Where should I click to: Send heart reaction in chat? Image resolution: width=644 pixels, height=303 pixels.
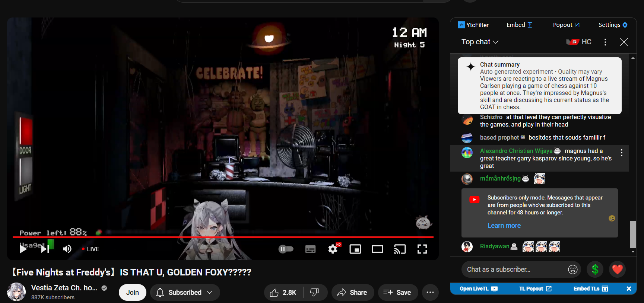617,269
